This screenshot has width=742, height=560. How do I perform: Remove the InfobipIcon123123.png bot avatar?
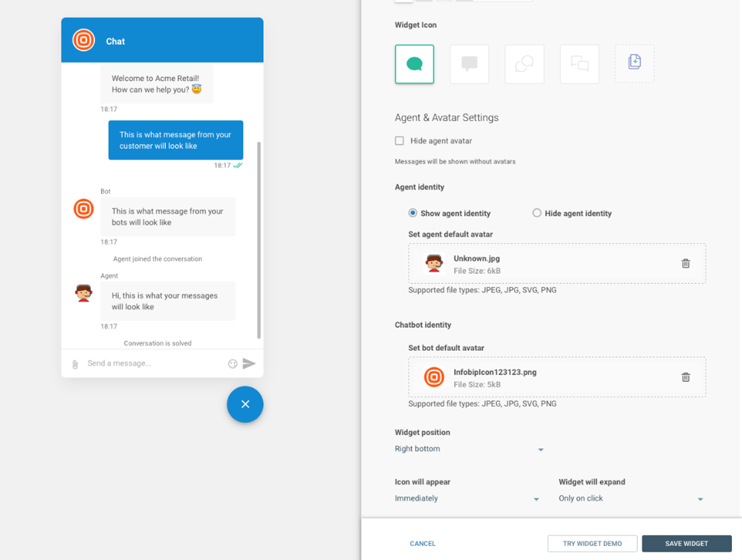pyautogui.click(x=685, y=377)
